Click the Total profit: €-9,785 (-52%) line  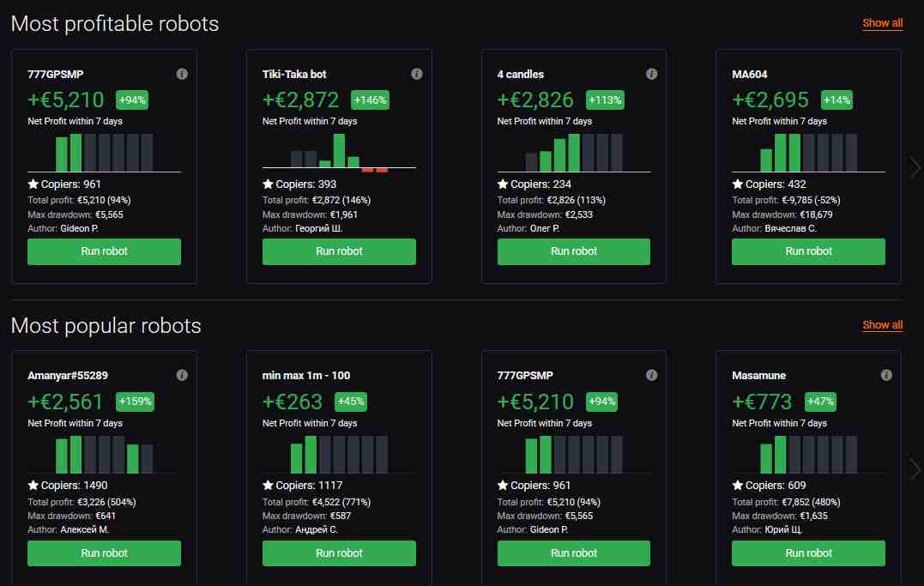pyautogui.click(x=786, y=201)
